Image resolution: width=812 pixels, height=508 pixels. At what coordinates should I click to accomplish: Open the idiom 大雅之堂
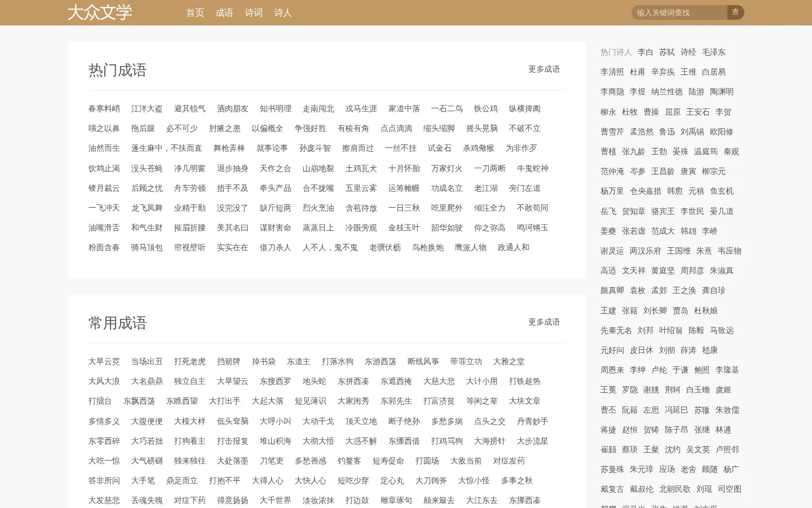509,361
